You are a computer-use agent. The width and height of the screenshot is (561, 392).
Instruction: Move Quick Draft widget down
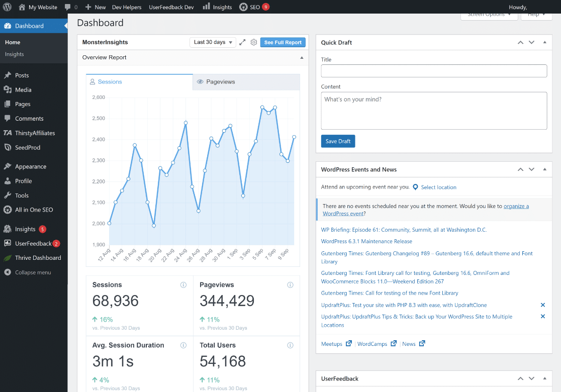click(532, 42)
